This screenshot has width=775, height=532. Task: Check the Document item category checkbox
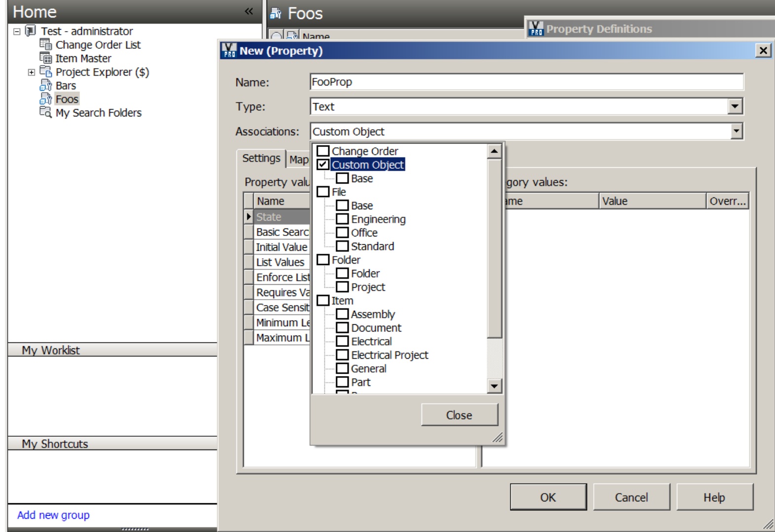click(x=342, y=328)
